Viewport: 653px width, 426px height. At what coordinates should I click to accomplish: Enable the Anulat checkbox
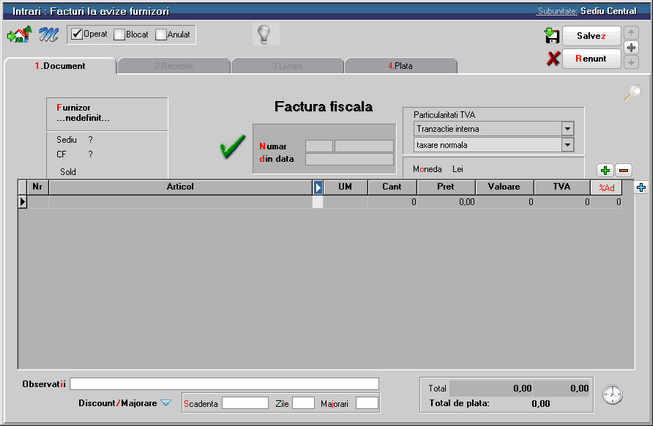161,35
